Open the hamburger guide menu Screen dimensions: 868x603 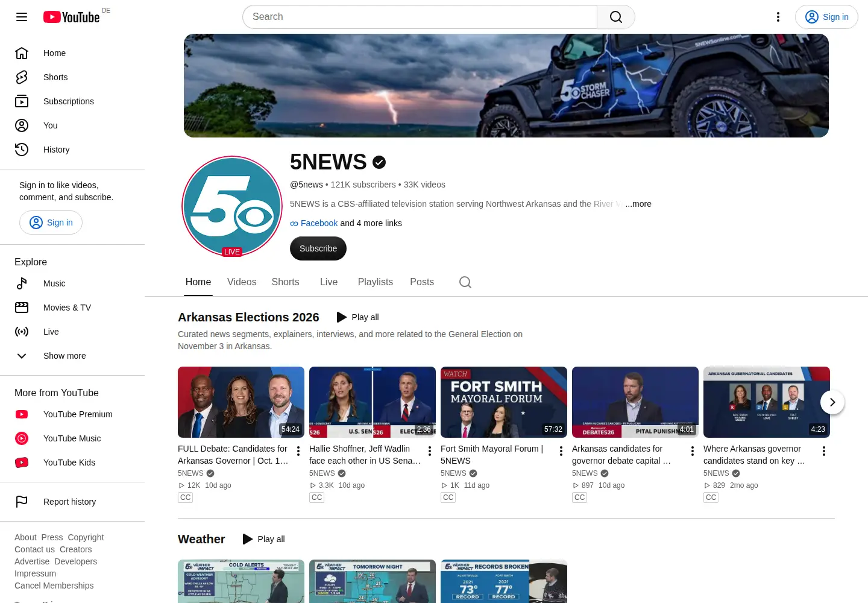point(22,17)
